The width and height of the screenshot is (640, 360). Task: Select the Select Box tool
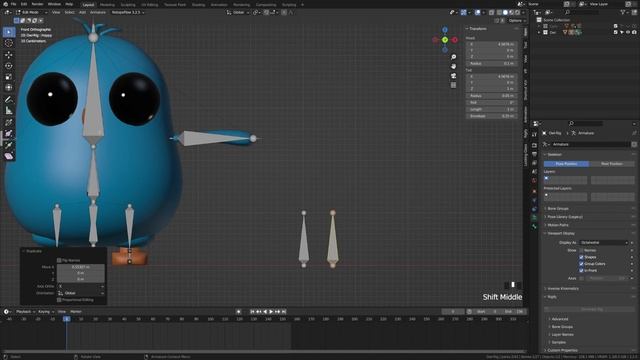(9, 32)
